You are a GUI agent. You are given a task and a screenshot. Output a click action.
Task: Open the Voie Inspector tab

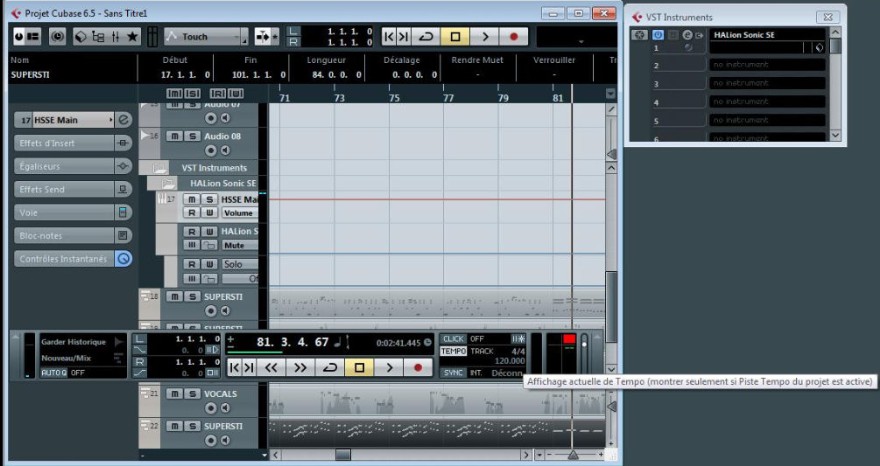(64, 212)
